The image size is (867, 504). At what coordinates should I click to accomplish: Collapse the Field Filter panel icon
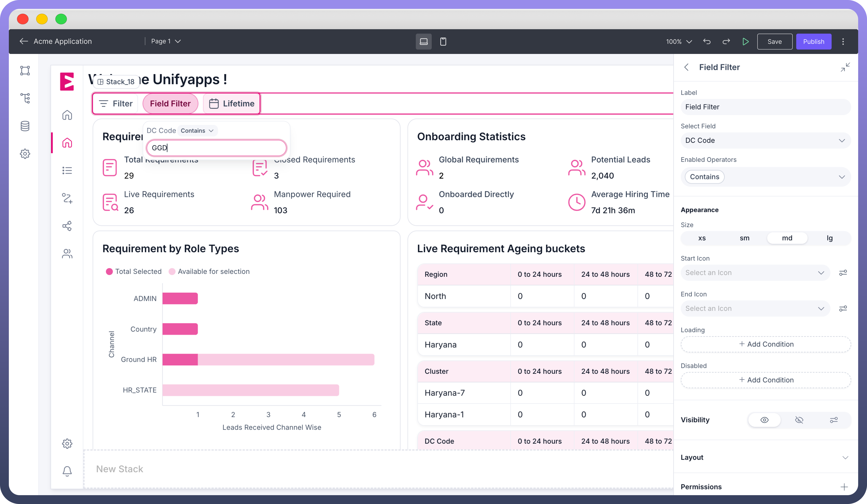click(x=845, y=67)
